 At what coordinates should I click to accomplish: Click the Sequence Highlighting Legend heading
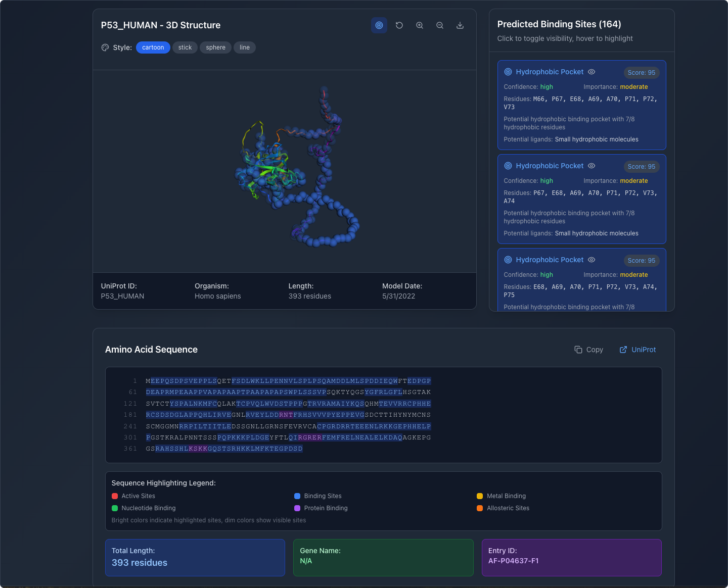(x=164, y=483)
